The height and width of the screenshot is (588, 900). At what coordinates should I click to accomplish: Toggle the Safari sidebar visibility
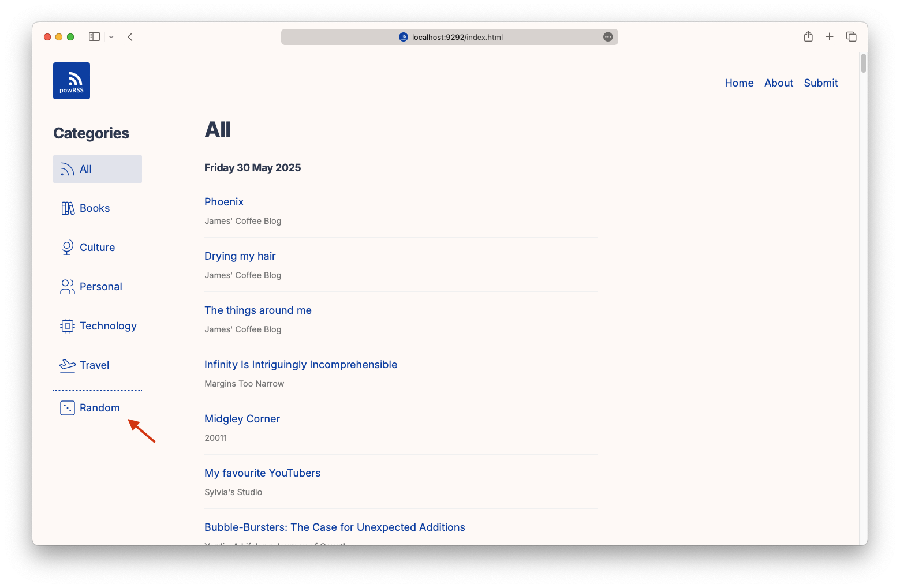[x=94, y=36]
